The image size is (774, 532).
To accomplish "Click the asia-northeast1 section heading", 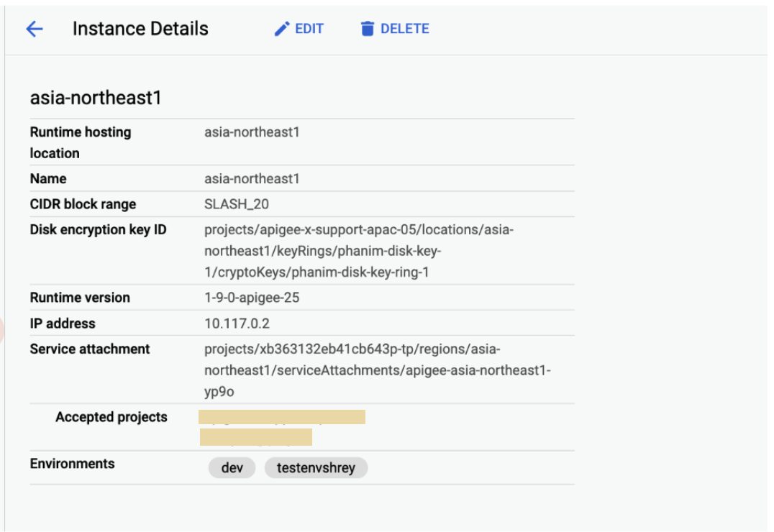I will pos(96,98).
